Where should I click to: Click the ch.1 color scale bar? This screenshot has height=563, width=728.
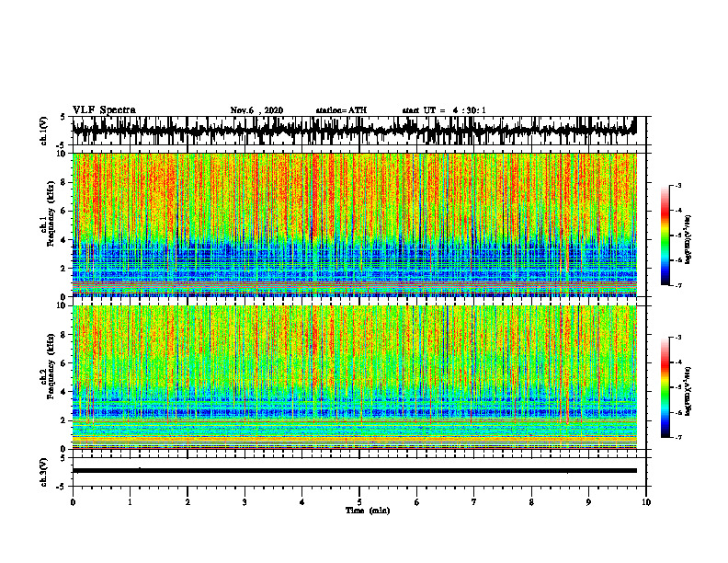click(x=665, y=236)
